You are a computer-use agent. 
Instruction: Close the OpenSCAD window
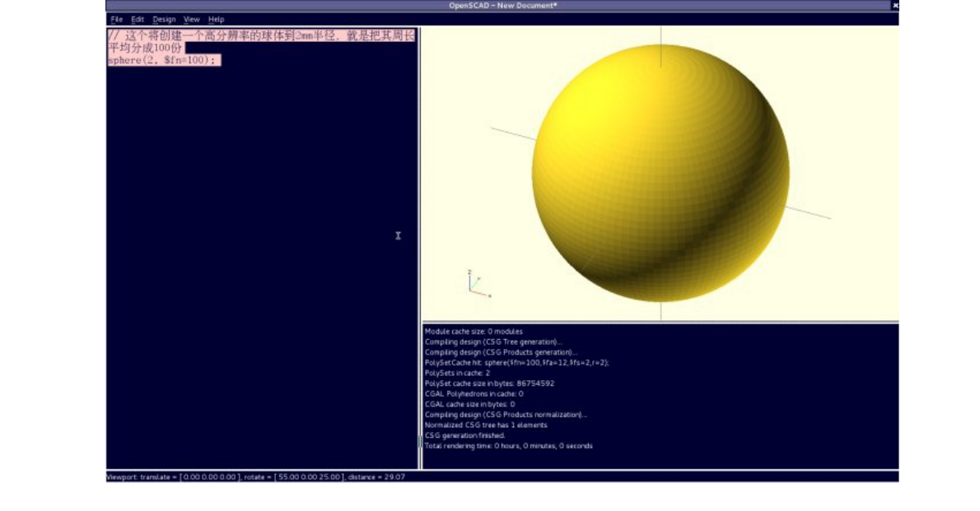pyautogui.click(x=895, y=5)
